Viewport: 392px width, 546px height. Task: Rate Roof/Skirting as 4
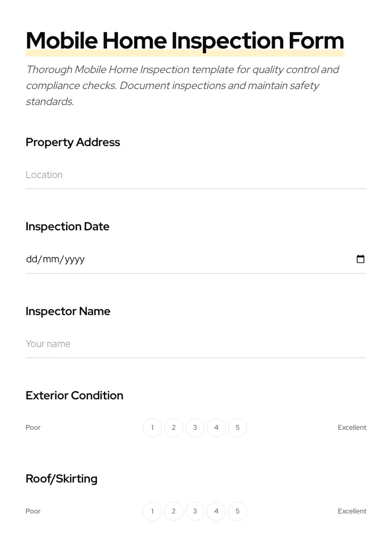(216, 511)
